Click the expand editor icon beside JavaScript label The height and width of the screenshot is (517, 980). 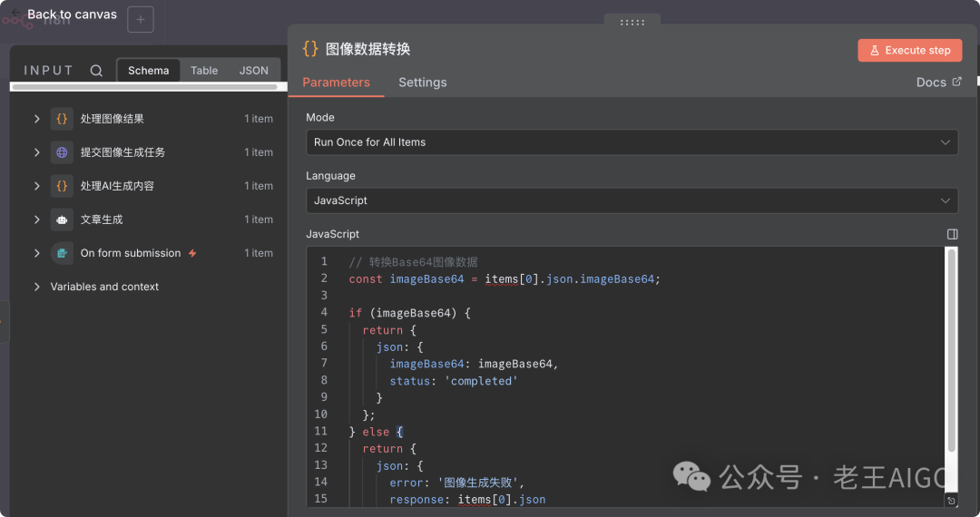(x=952, y=234)
